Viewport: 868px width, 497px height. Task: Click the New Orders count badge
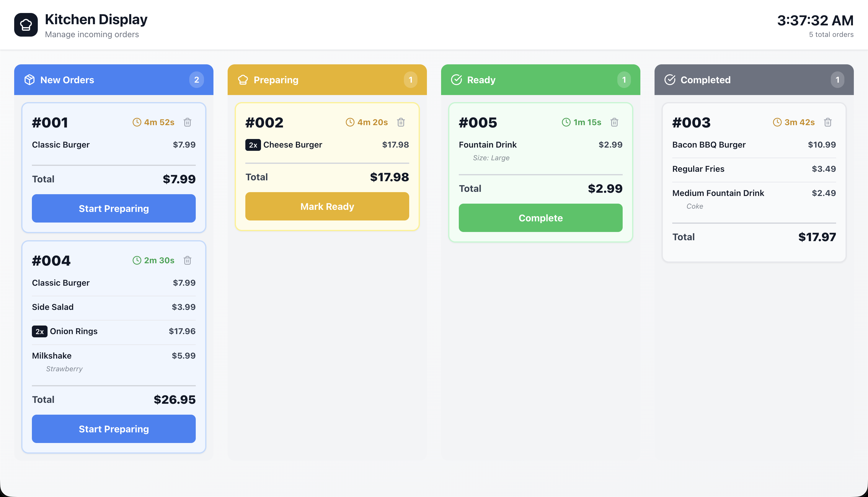pos(196,80)
